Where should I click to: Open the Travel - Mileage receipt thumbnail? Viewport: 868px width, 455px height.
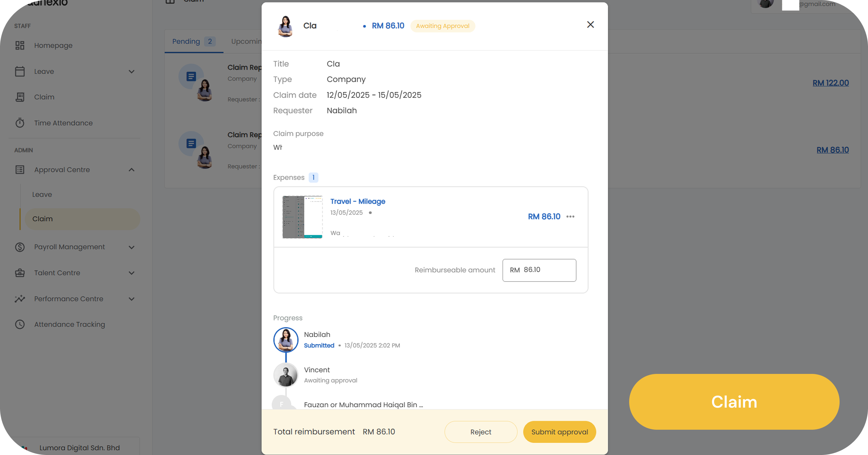[x=302, y=217]
